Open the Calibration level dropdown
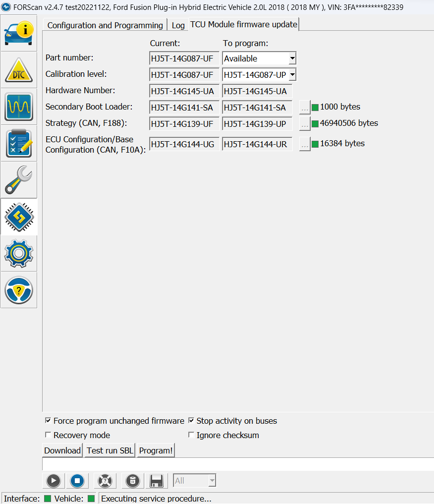434x504 pixels. pos(292,75)
